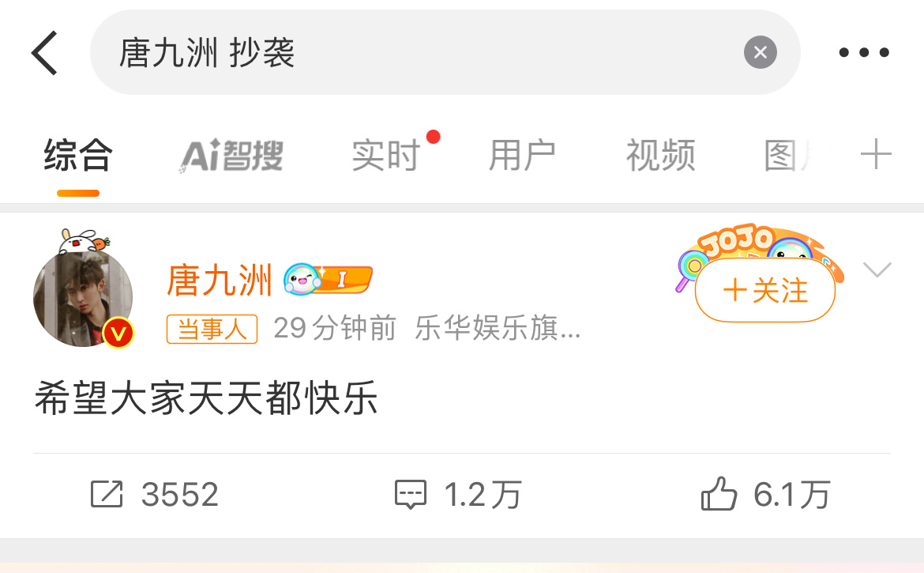
Task: Clear the search text with X button
Action: [x=761, y=52]
